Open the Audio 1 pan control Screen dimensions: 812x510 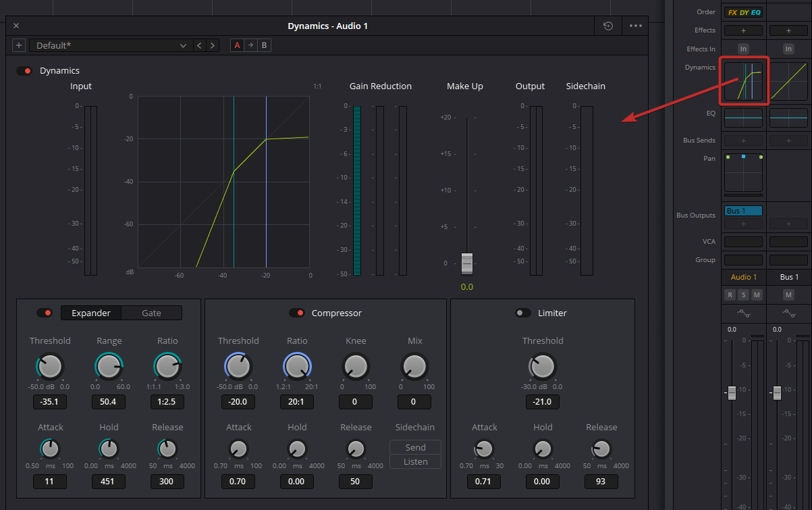(x=743, y=172)
